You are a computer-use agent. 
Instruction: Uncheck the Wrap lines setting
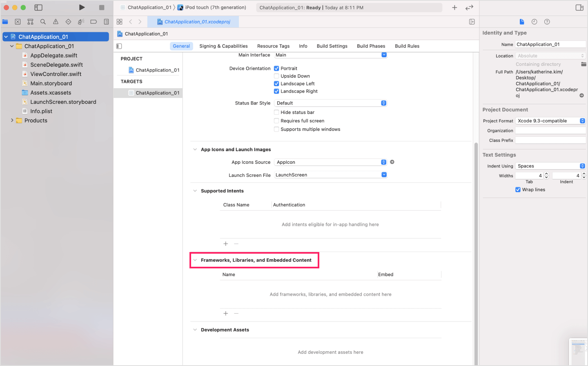[x=518, y=190]
